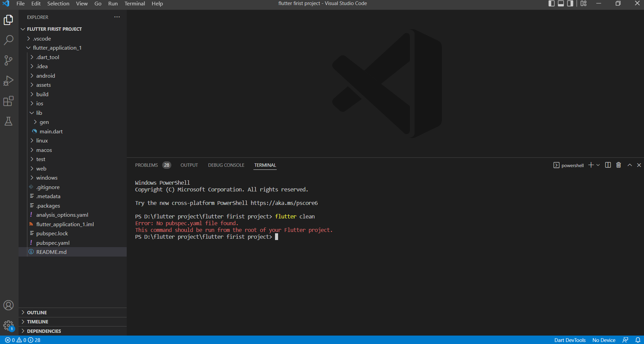The width and height of the screenshot is (644, 344).
Task: Collapse the flutter_application_1 folder
Action: 73,48
